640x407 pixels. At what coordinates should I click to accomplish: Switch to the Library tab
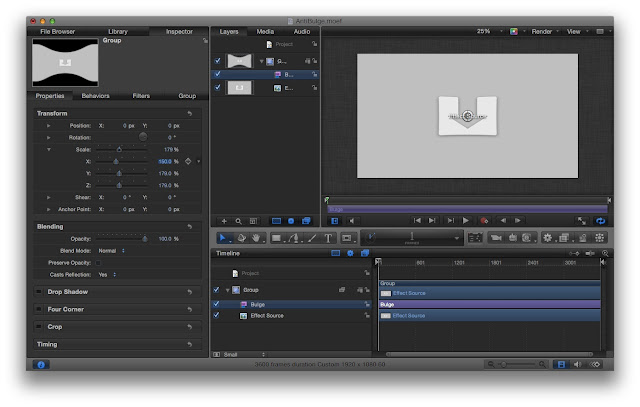pos(118,31)
